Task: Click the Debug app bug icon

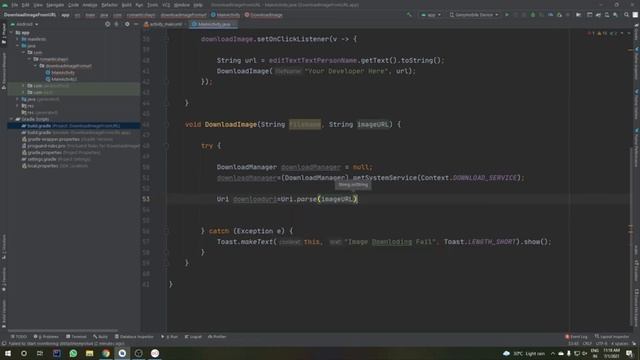Action: click(533, 15)
